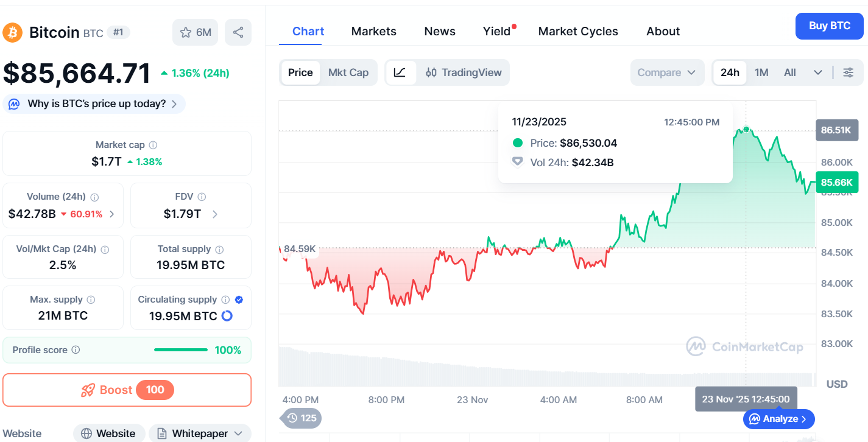Click the Profile score info icon
Screen dimensions: 868x442
pos(76,350)
